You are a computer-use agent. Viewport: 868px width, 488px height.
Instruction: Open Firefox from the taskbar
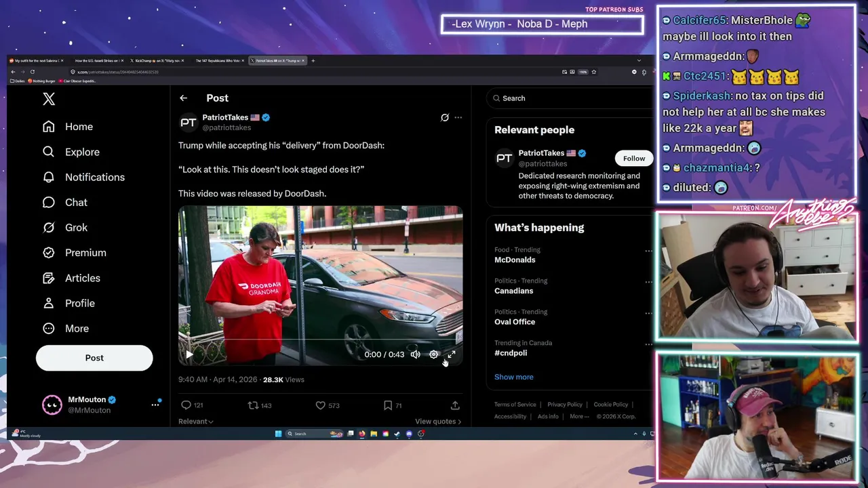point(362,434)
